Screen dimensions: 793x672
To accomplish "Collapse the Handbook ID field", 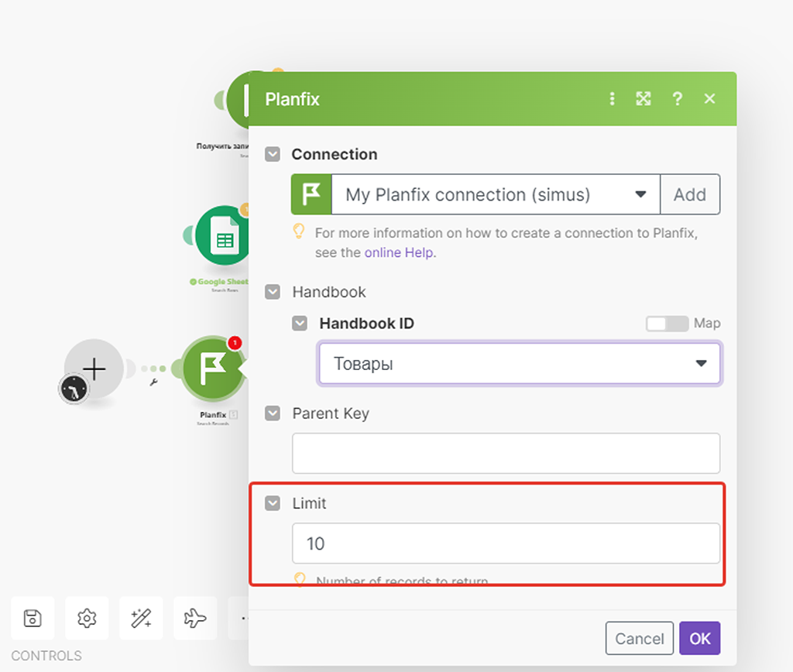I will (x=300, y=323).
